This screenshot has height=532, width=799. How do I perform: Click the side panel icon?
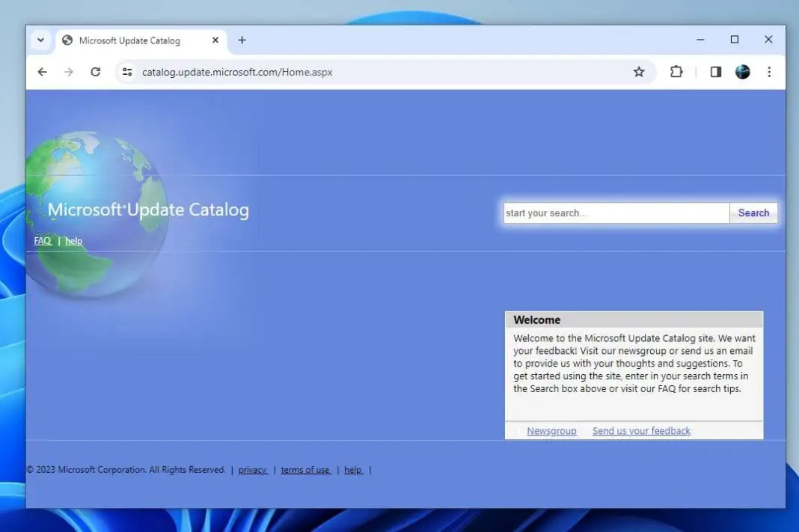pyautogui.click(x=715, y=72)
